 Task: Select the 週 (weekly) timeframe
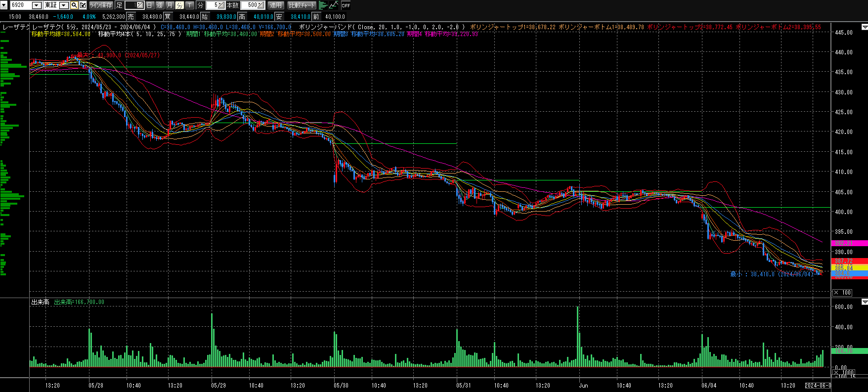159,5
